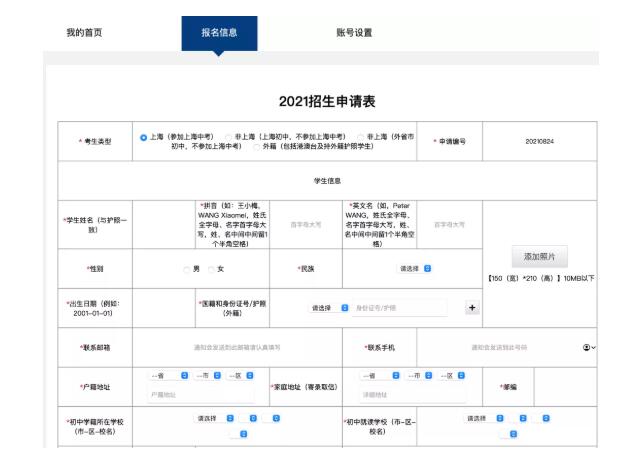Expand the 户籍地址 province dropdown
Viewport: 626px width, 466px height.
[169, 376]
